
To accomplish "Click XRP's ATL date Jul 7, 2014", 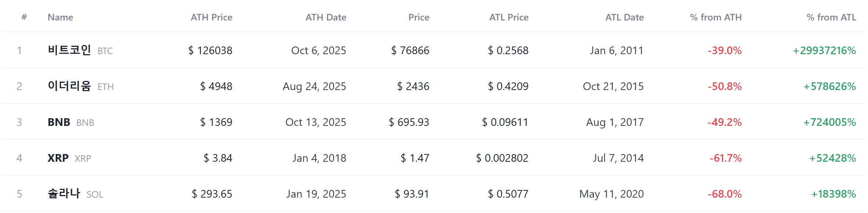I will point(618,158).
